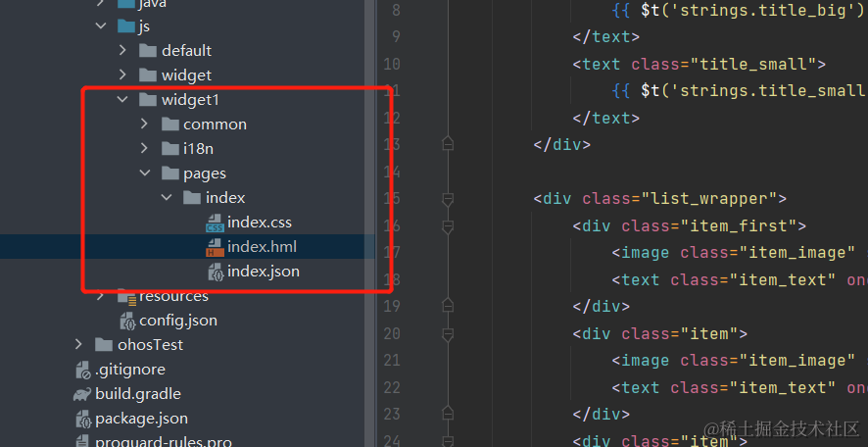Click the resources folder icon
Screen dimensions: 868x447
pos(127,297)
